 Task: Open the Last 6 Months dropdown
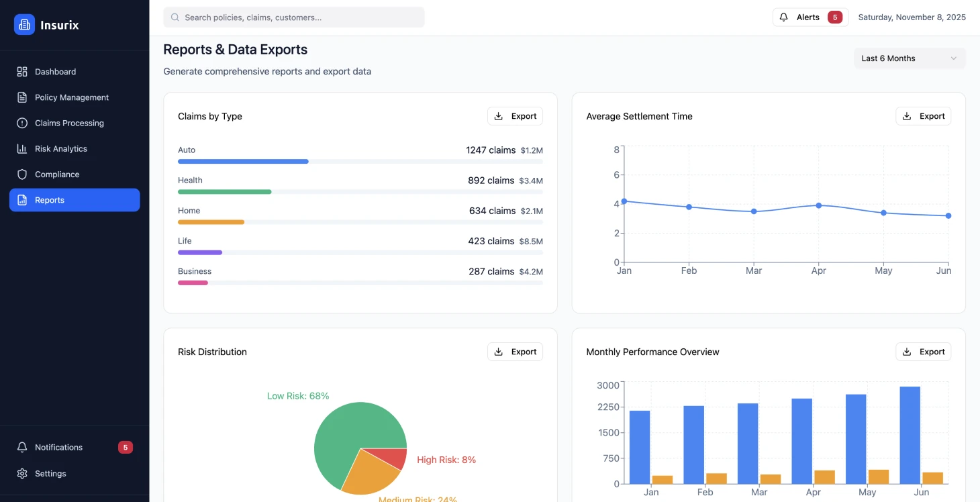click(909, 58)
